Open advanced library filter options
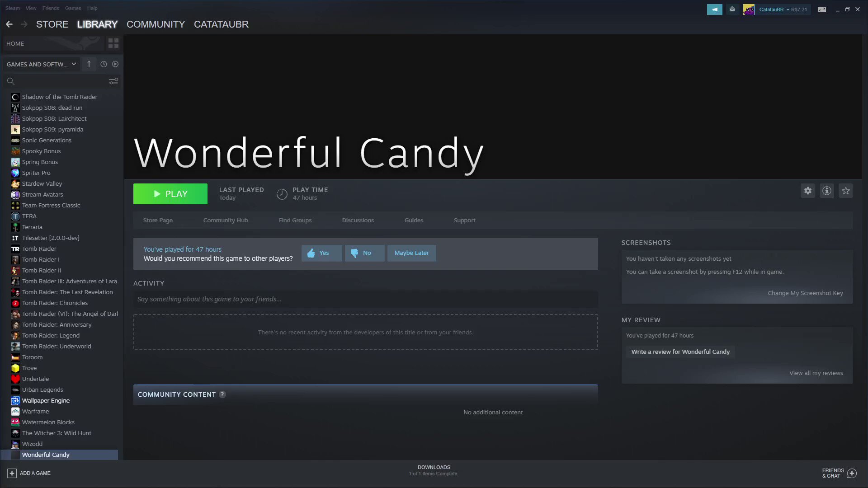The height and width of the screenshot is (488, 868). click(x=113, y=81)
